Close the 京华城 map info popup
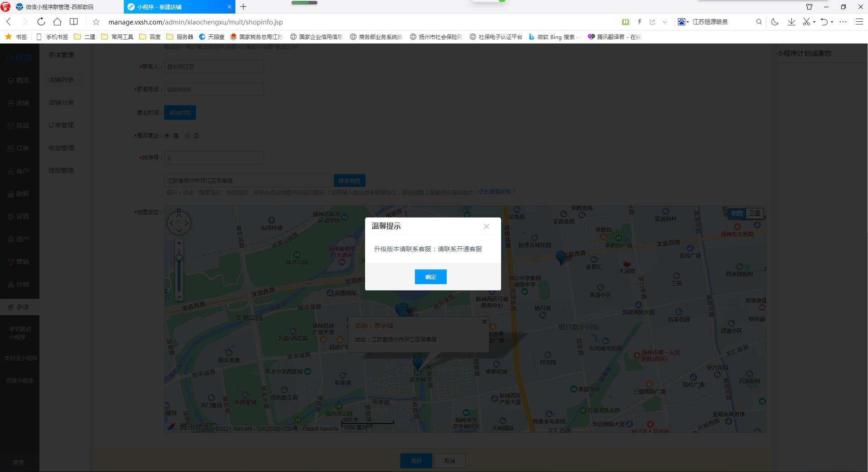This screenshot has width=868, height=472. click(484, 321)
